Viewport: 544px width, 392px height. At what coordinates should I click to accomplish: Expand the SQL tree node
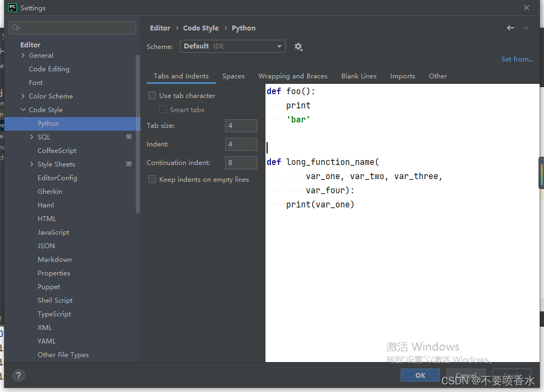(x=32, y=137)
